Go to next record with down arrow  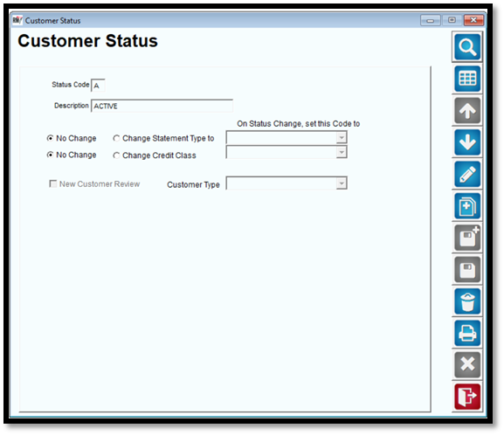tap(467, 142)
